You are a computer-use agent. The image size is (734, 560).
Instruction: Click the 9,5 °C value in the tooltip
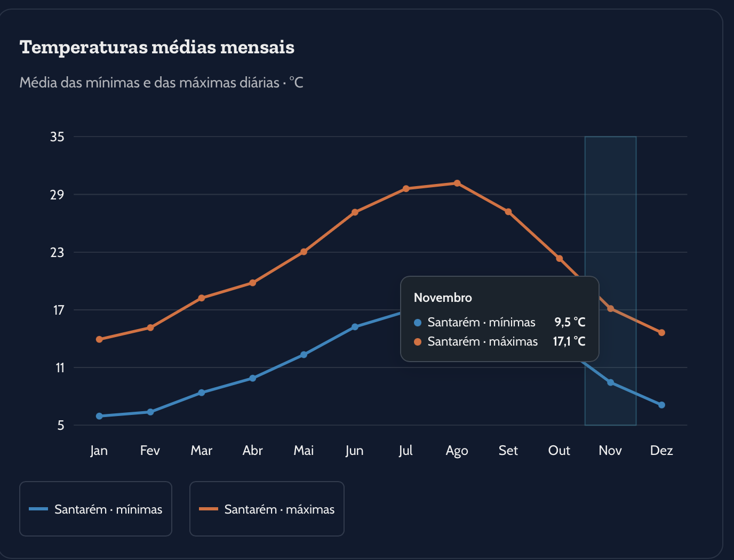(x=570, y=322)
